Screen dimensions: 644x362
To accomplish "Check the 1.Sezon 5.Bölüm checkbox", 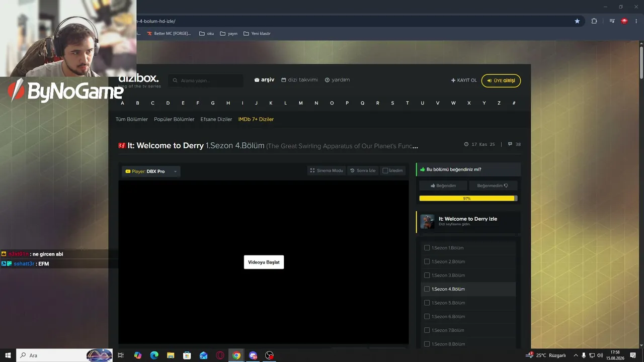I will (427, 303).
